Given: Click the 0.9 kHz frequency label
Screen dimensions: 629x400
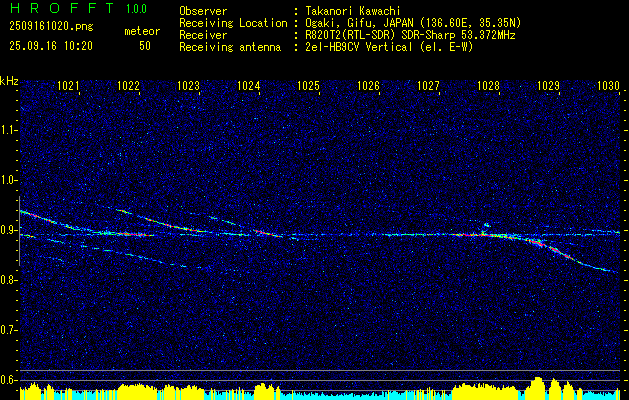Looking at the screenshot, I should coord(8,230).
